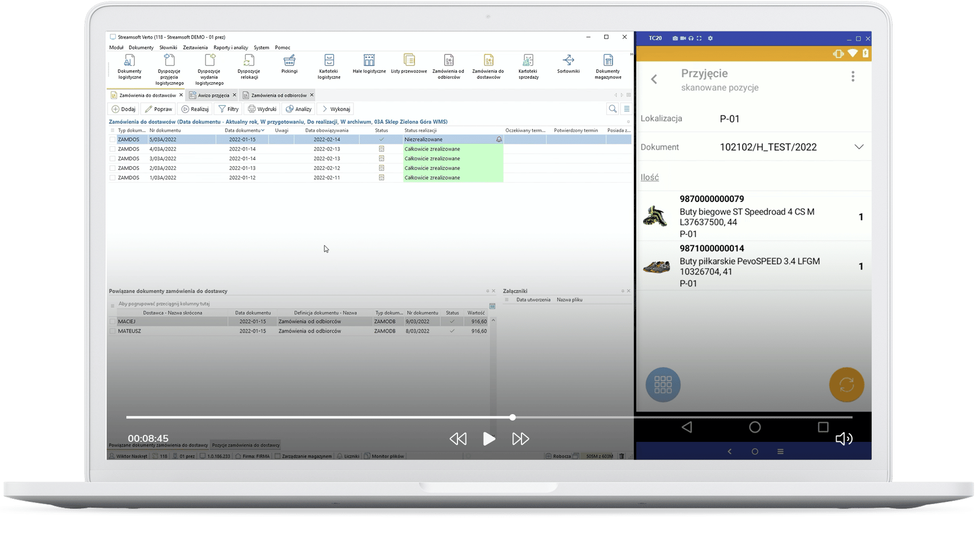Screen dimensions: 980x533
Task: Rewind the video with the double-arrow button
Action: click(458, 439)
